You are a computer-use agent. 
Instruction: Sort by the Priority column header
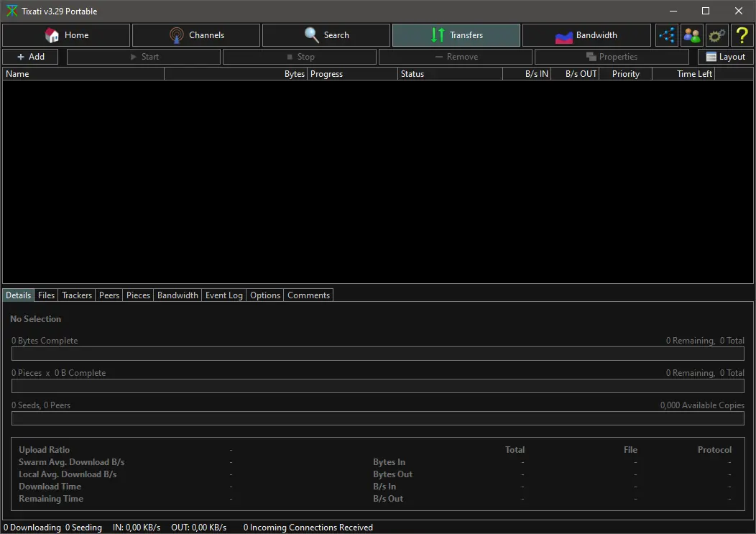pos(626,74)
